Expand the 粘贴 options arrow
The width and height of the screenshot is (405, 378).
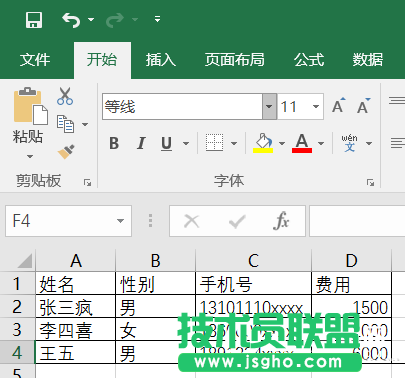click(30, 156)
